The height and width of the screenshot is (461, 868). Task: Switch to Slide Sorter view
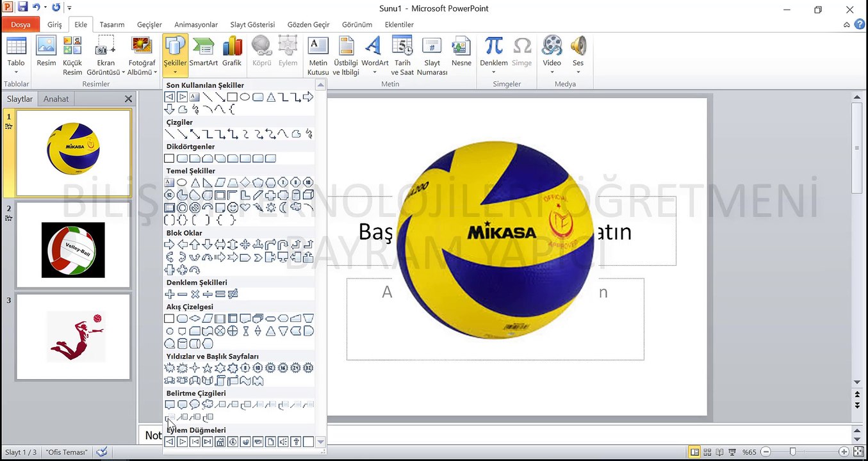[707, 452]
